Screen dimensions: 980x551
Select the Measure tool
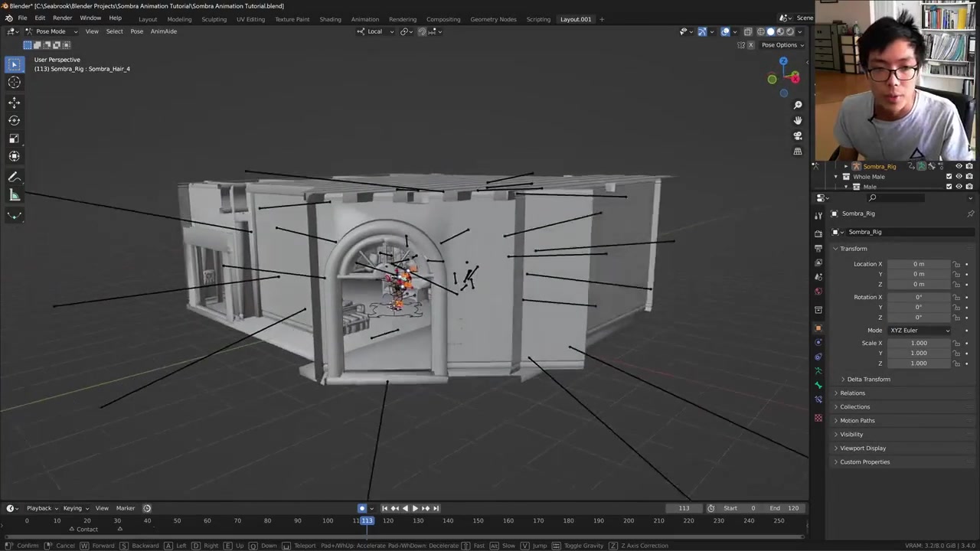coord(14,196)
